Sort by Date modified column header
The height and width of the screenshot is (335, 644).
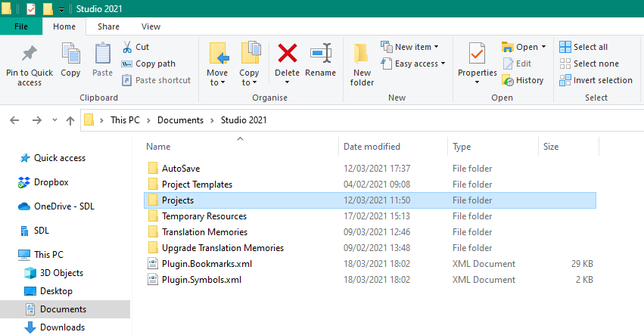pos(372,147)
